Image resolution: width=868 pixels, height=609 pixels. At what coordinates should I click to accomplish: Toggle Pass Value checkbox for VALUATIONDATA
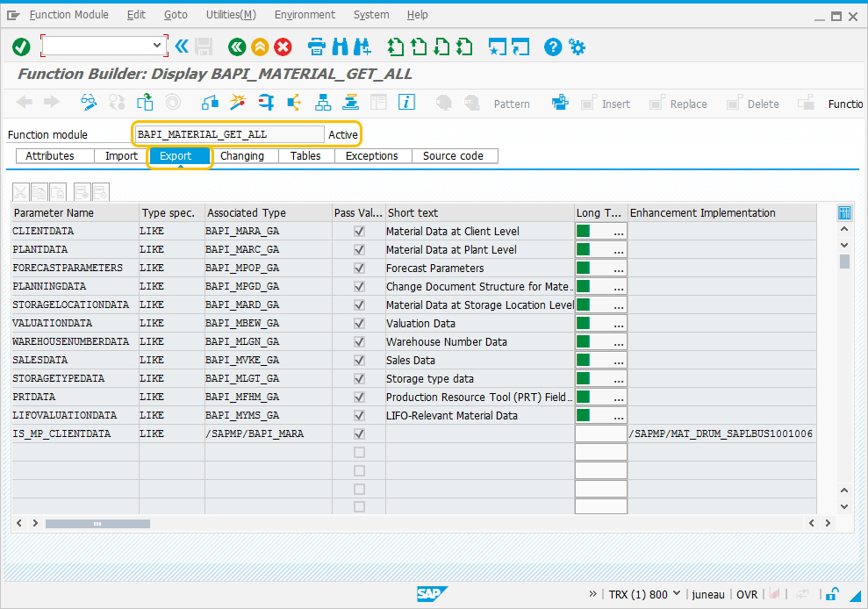click(359, 323)
